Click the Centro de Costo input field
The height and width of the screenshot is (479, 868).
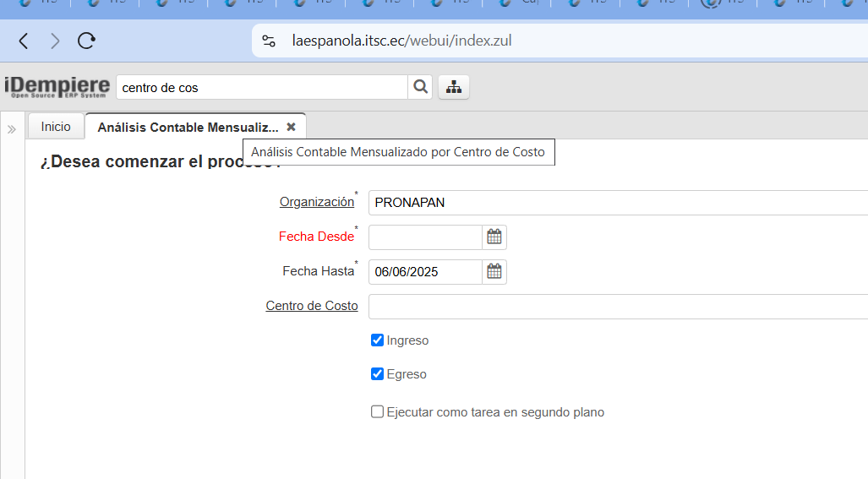pyautogui.click(x=617, y=307)
